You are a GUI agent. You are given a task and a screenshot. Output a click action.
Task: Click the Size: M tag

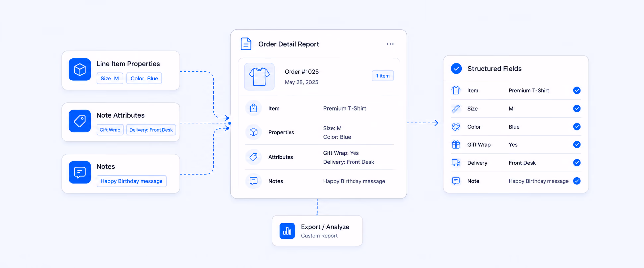click(110, 78)
